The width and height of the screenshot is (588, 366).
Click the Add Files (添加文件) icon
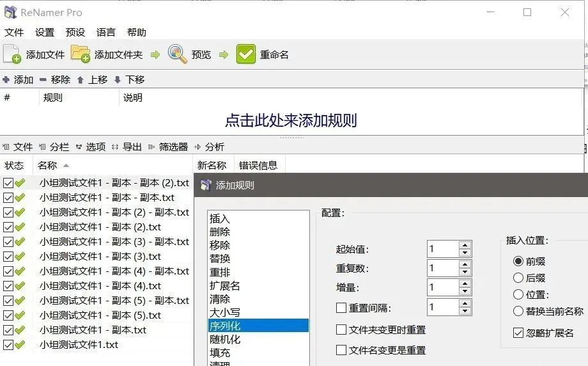coord(12,54)
